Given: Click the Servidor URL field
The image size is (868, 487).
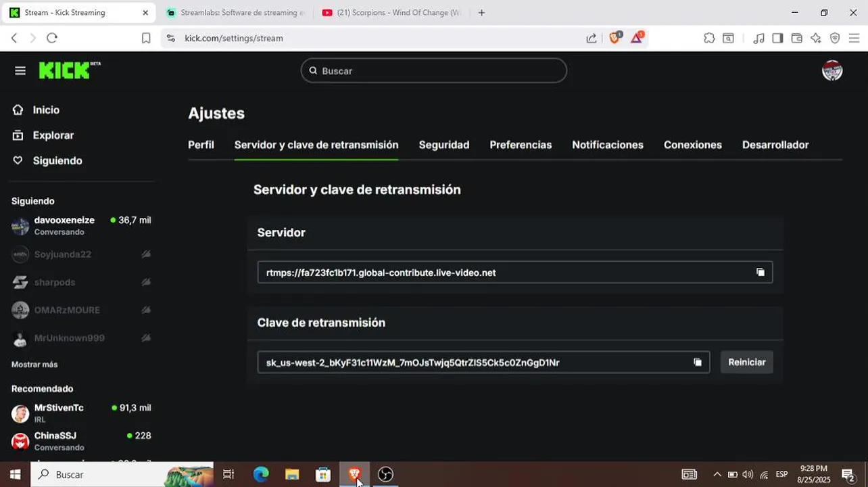Looking at the screenshot, I should tap(515, 273).
